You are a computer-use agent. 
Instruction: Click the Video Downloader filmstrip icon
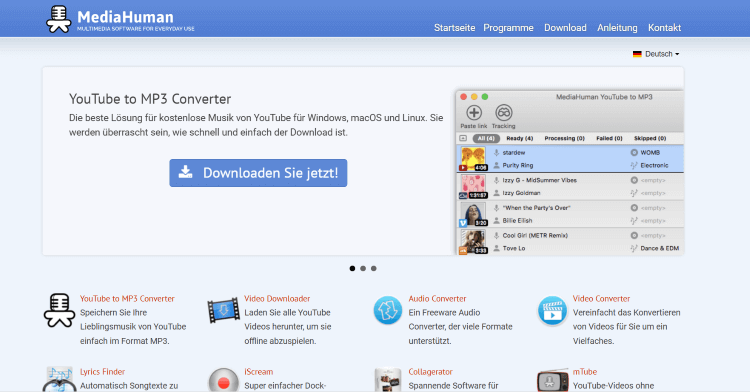coord(223,310)
